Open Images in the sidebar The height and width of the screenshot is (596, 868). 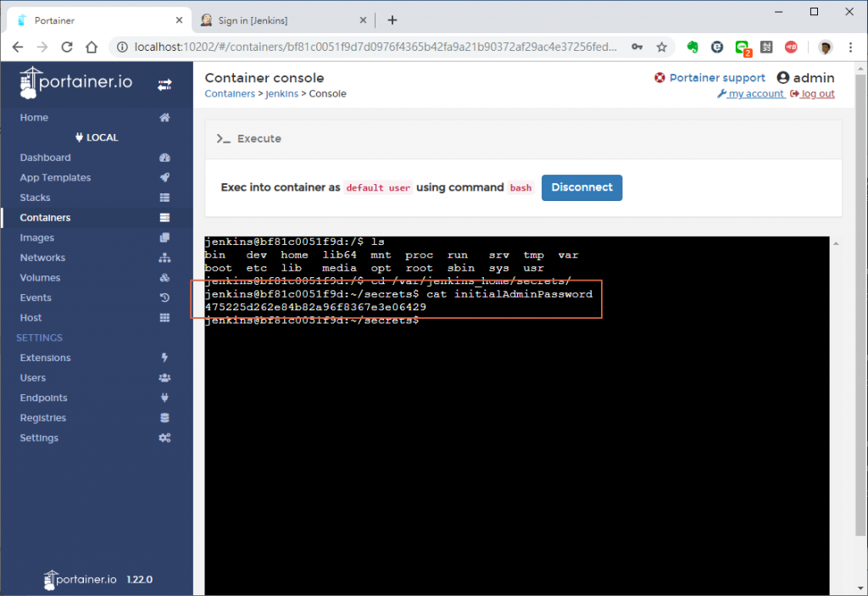click(x=97, y=237)
